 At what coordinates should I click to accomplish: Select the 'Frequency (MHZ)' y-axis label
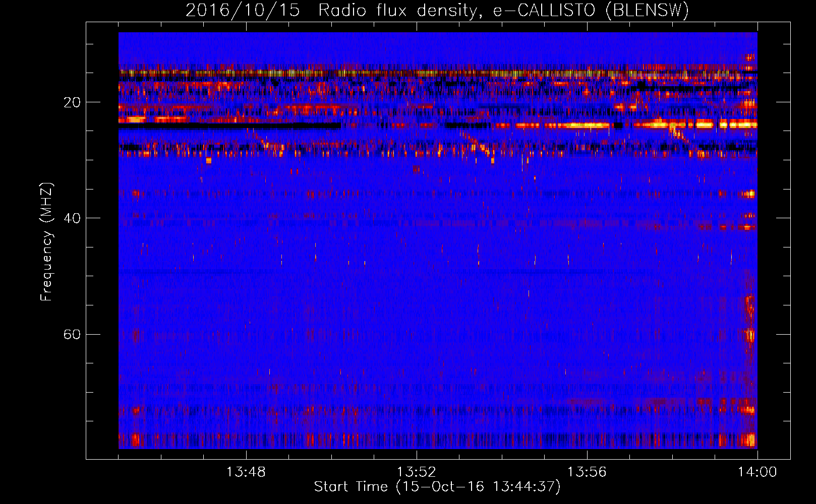coord(46,242)
